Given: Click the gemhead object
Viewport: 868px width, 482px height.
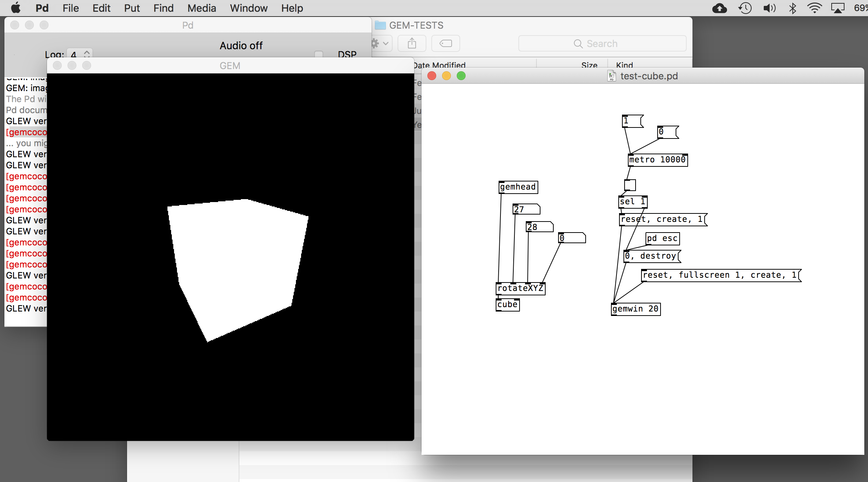Looking at the screenshot, I should [x=518, y=187].
